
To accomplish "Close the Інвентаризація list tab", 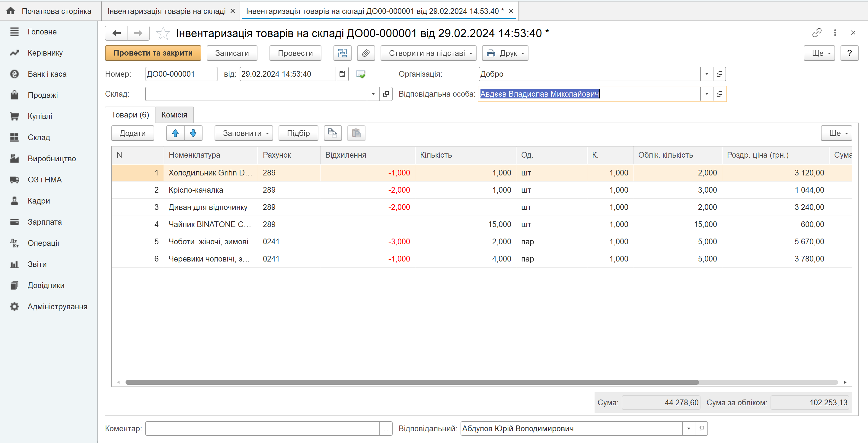I will [232, 11].
